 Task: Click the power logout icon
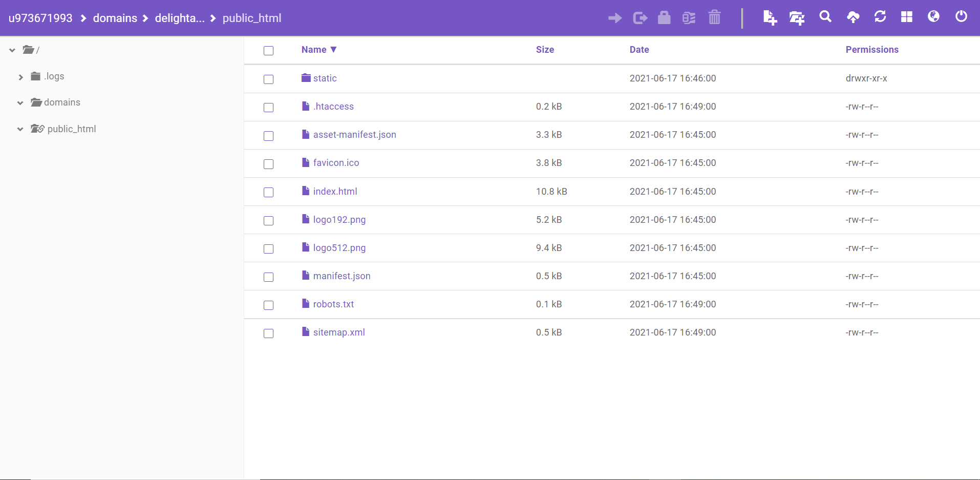pyautogui.click(x=961, y=17)
